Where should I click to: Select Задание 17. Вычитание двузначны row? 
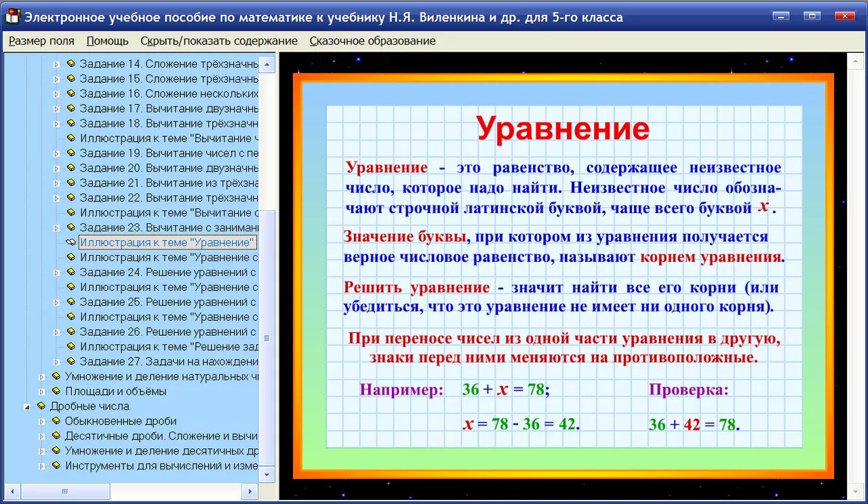[x=170, y=109]
